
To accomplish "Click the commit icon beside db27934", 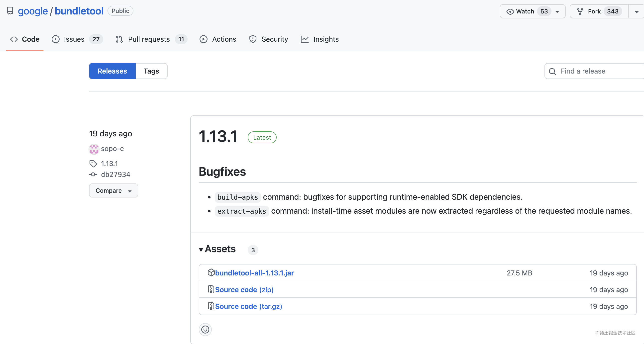I will click(93, 174).
